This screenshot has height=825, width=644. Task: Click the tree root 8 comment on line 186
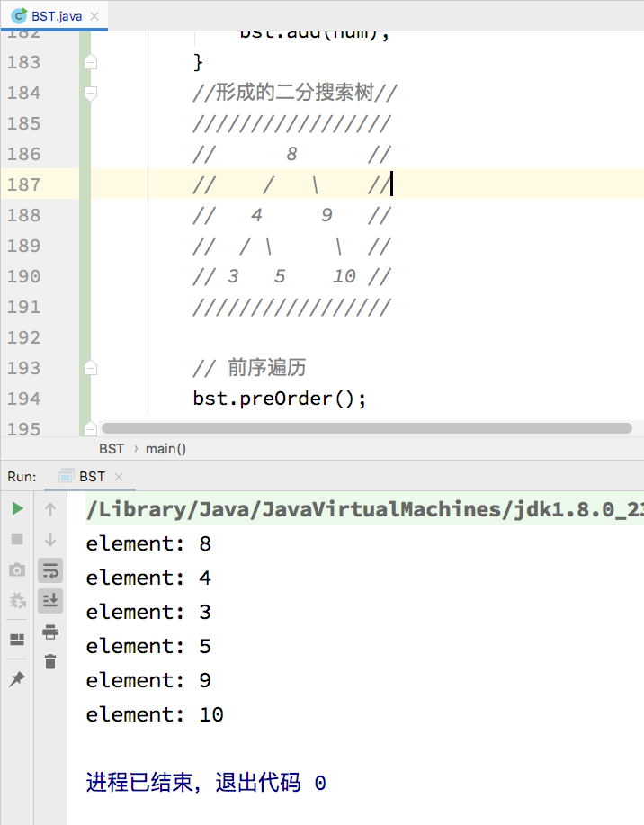click(292, 154)
